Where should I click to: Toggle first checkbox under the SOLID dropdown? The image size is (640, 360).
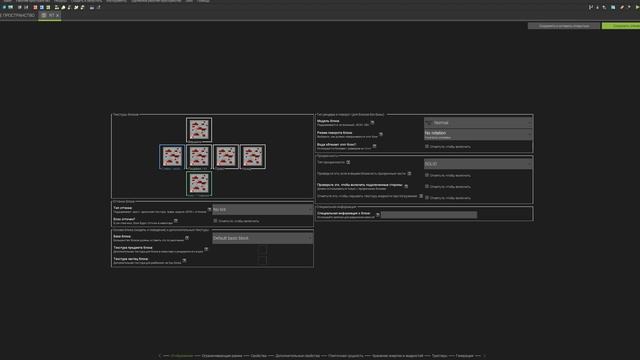[x=427, y=175]
